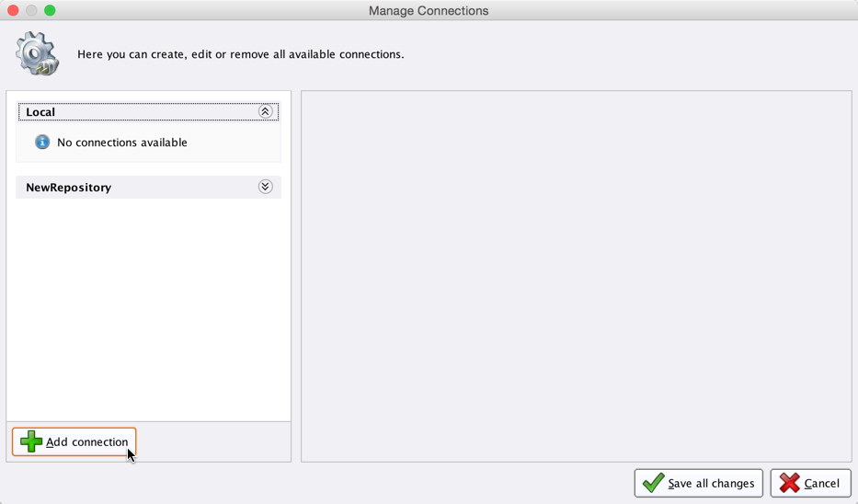Expand the NewRepository section chevron

265,187
